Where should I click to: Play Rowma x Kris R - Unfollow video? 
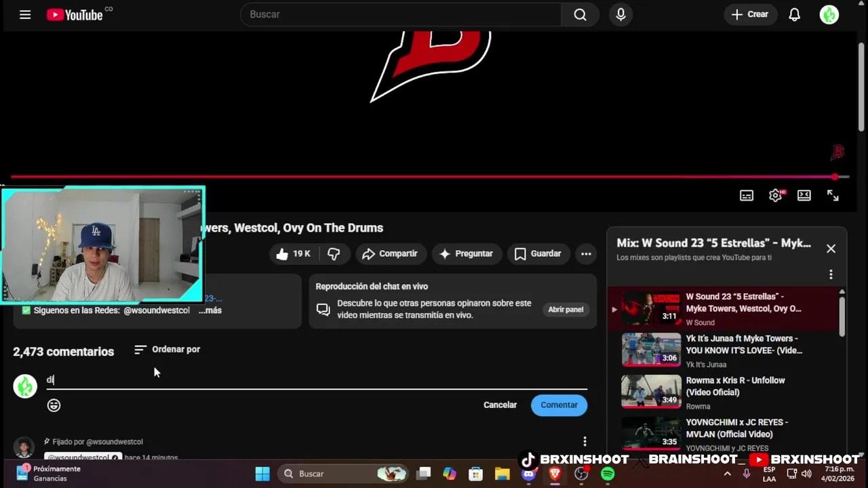click(724, 392)
